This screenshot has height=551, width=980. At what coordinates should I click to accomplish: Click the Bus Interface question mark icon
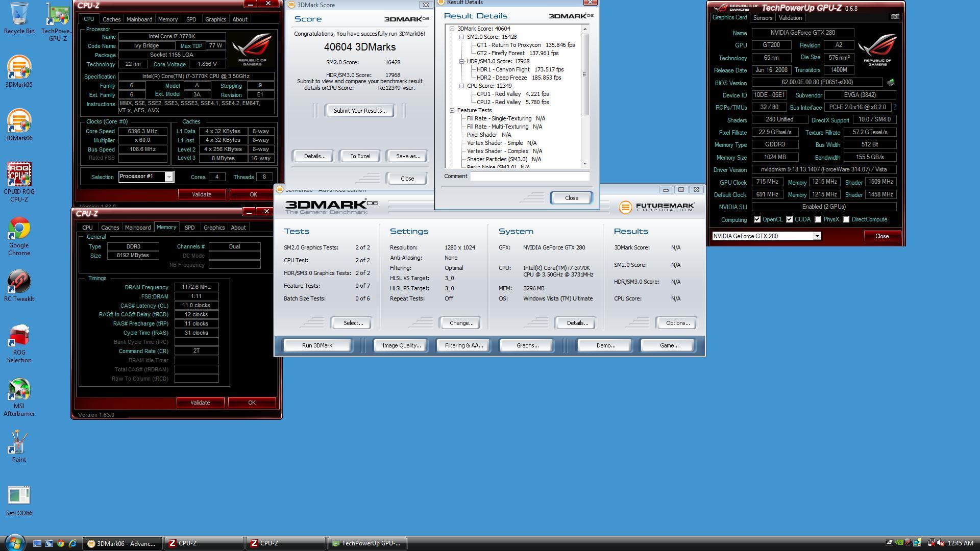[x=895, y=107]
